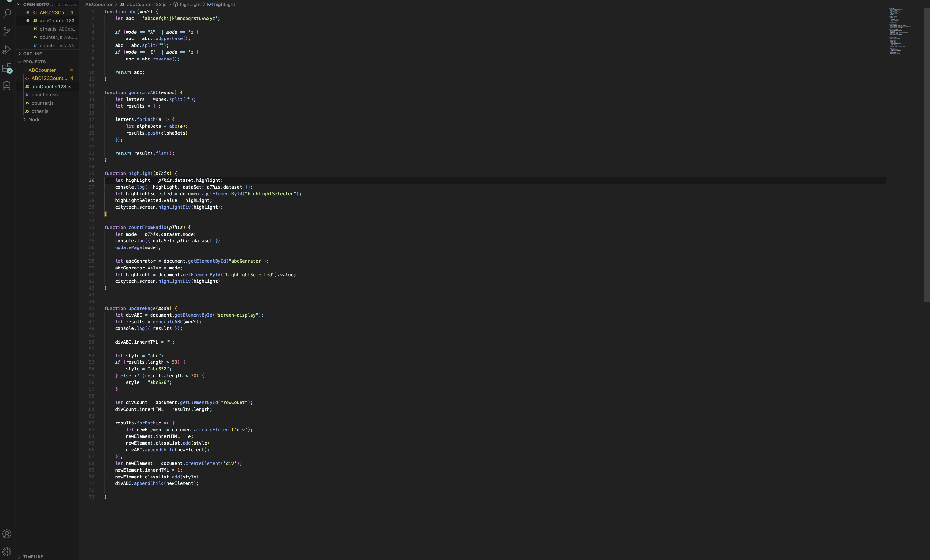
Task: Click the unsaved dot next to abcCounter123.js
Action: (x=28, y=21)
